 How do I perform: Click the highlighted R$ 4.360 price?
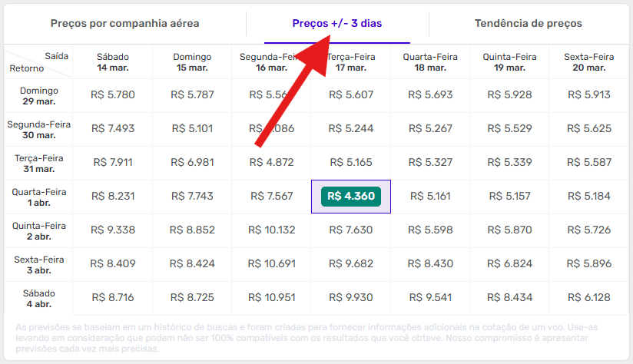pyautogui.click(x=351, y=197)
